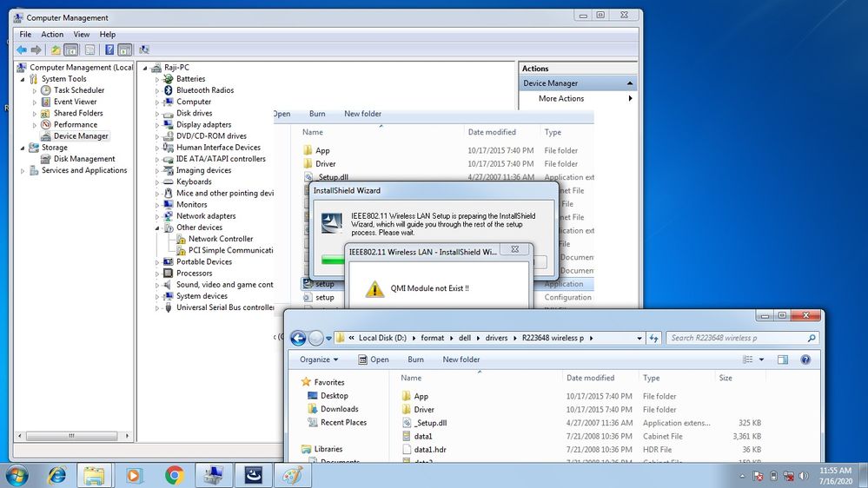
Task: Click the Explorer preview pane icon
Action: (782, 359)
